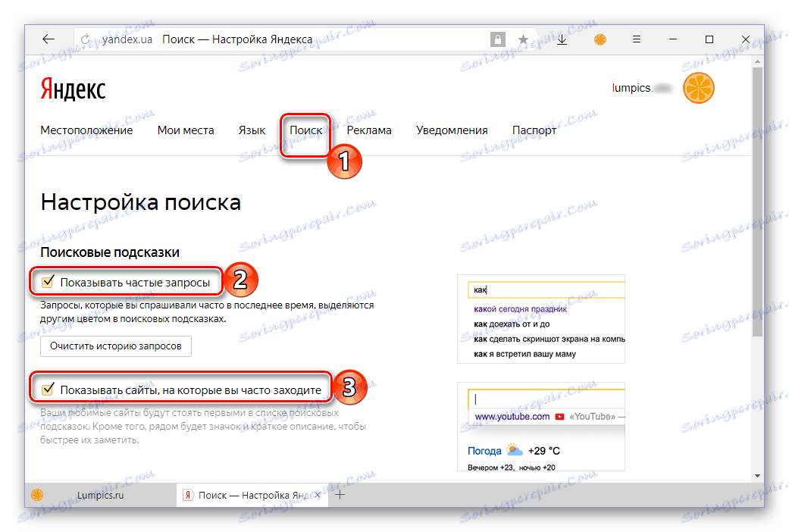The height and width of the screenshot is (532, 789).
Task: Open the Паспорт tab
Action: coord(534,130)
